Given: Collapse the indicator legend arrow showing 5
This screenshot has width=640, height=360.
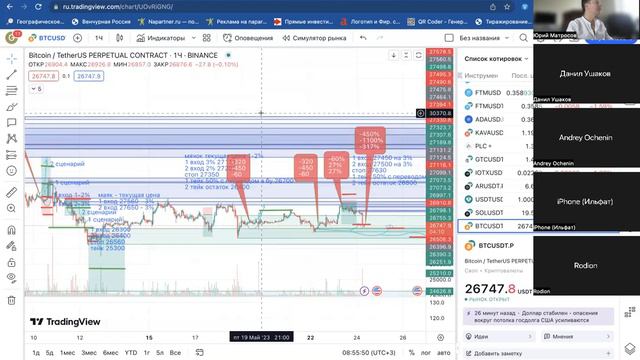Looking at the screenshot, I should click(36, 89).
